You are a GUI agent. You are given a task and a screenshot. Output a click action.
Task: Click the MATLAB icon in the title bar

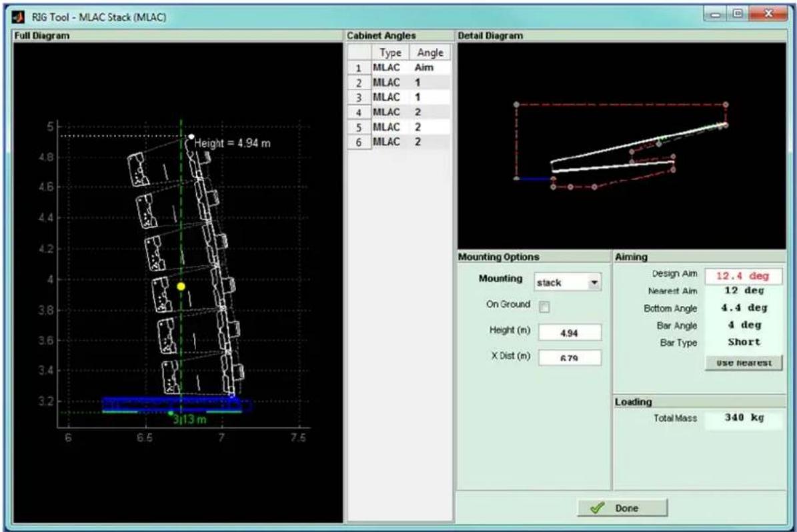(18, 17)
